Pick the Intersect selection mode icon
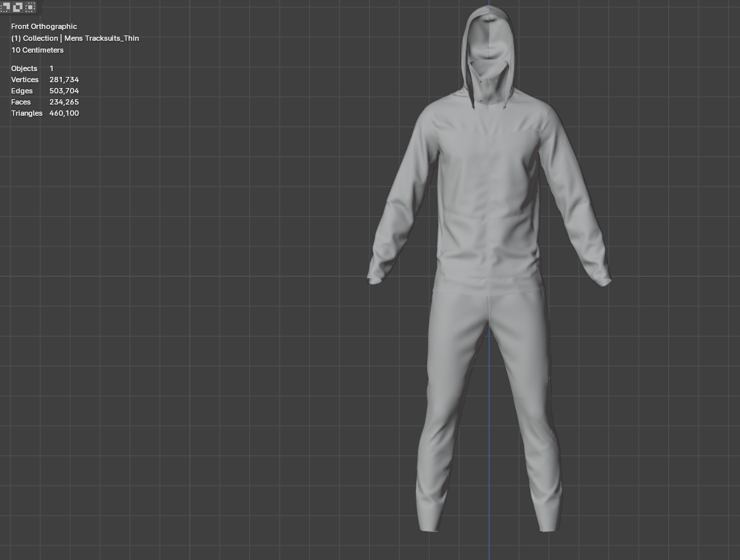Image resolution: width=740 pixels, height=560 pixels. tap(30, 7)
